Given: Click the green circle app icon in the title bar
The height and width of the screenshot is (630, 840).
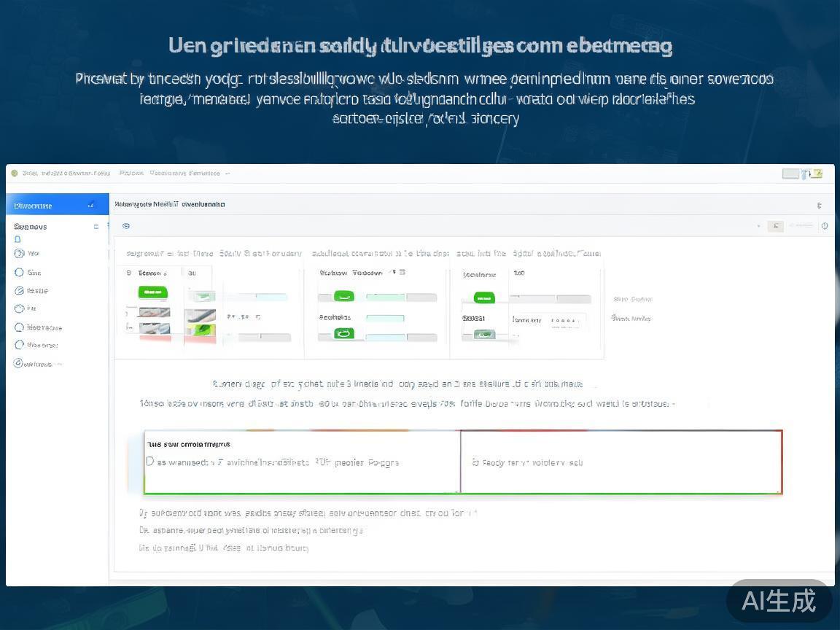Looking at the screenshot, I should [x=15, y=174].
